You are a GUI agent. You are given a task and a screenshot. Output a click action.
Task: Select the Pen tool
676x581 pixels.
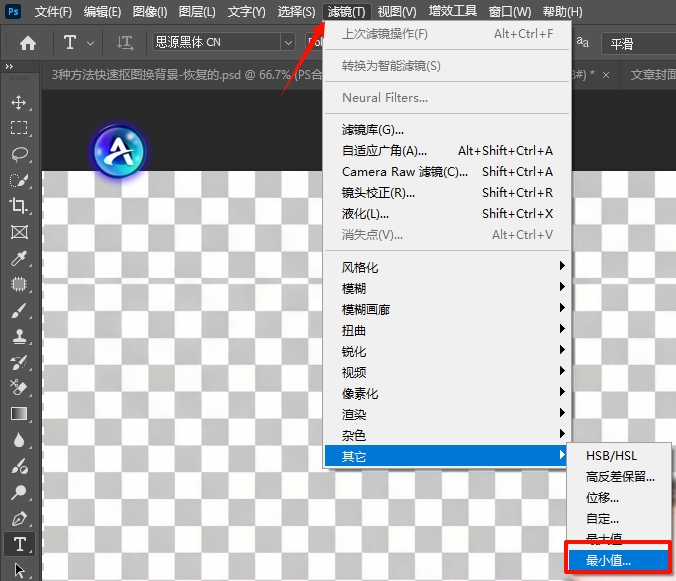pos(19,519)
